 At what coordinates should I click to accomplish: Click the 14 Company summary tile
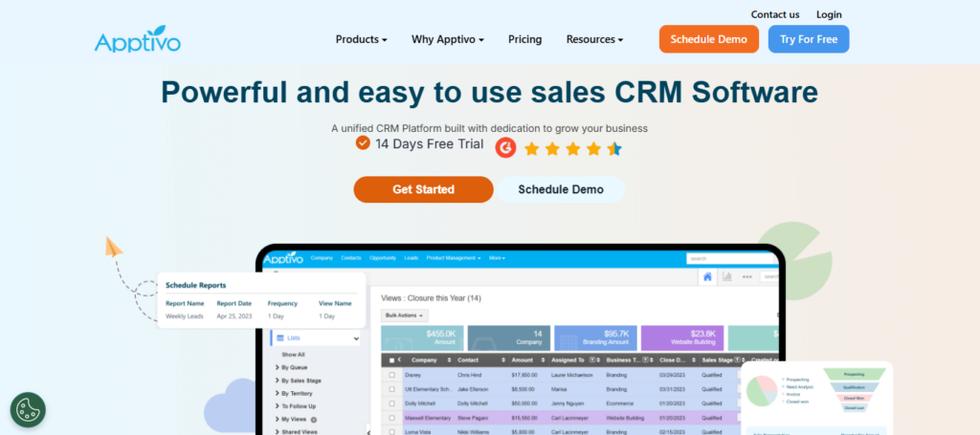[509, 337]
